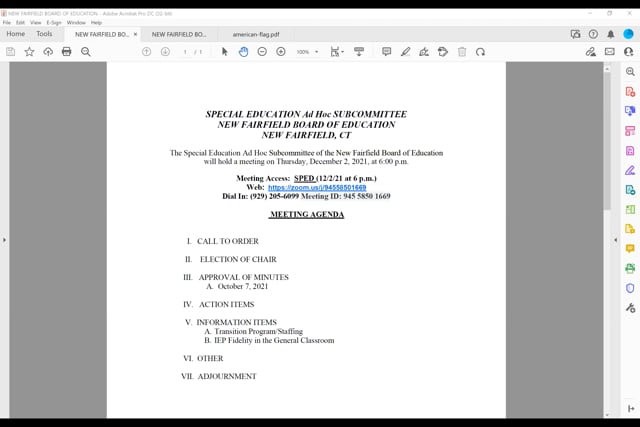Open the green printer tool in right pane

(x=630, y=268)
